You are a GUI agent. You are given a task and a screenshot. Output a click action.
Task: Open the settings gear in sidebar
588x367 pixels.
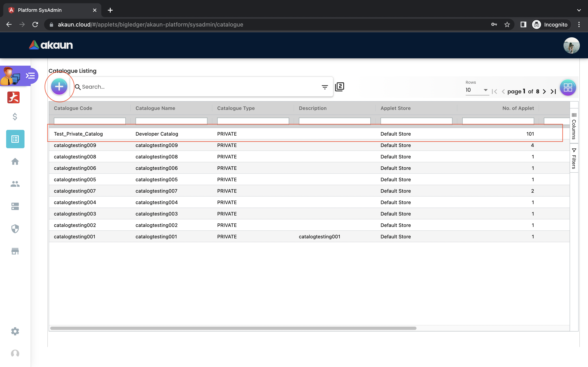(15, 331)
